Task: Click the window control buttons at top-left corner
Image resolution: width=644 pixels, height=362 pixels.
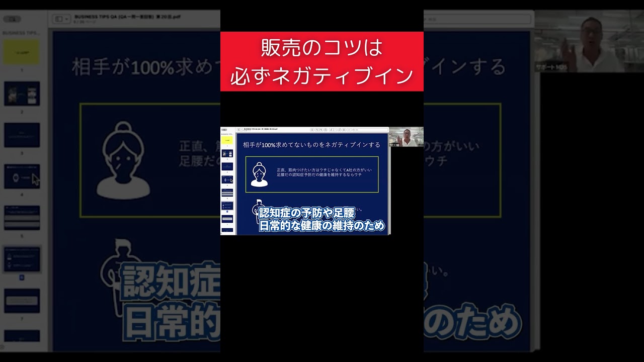Action: pyautogui.click(x=12, y=19)
